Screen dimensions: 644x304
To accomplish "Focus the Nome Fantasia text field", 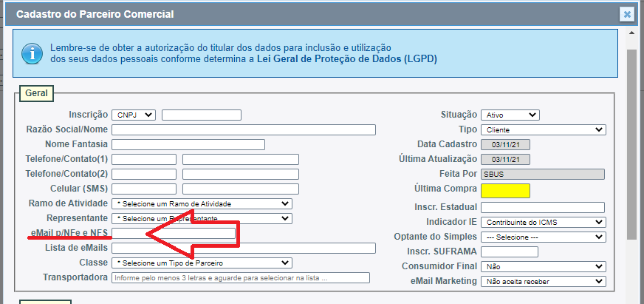I will (188, 144).
